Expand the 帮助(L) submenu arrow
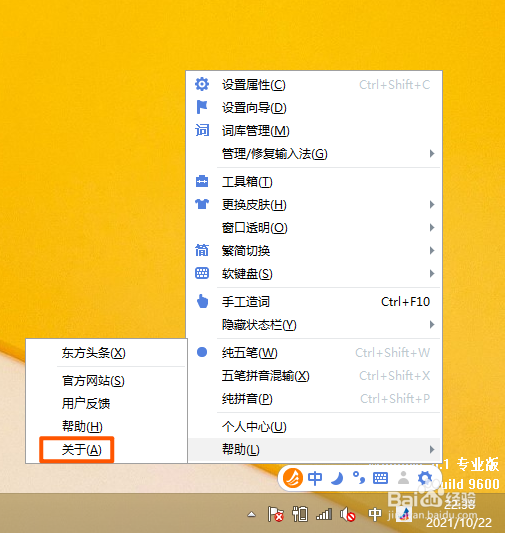Viewport: 505px width, 533px height. tap(432, 449)
